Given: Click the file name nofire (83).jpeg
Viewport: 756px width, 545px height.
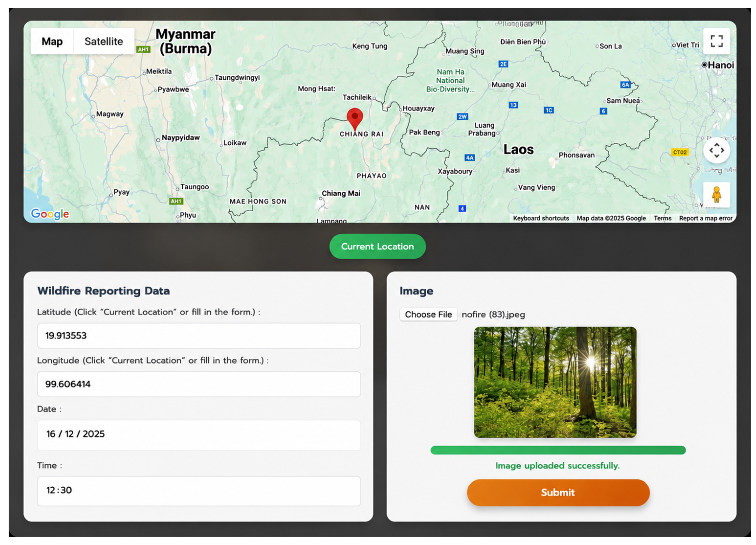Looking at the screenshot, I should click(x=493, y=314).
